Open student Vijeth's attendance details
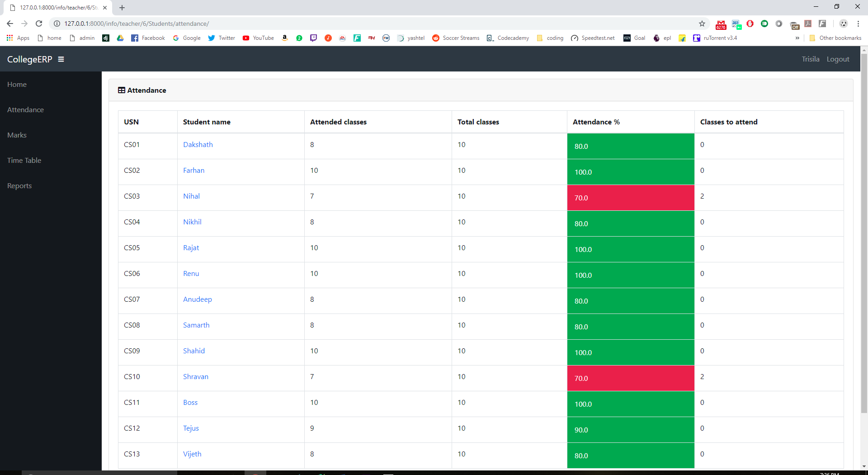 [x=192, y=454]
